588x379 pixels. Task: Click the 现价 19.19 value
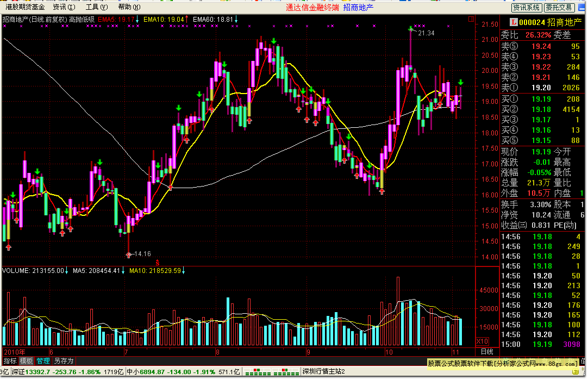541,152
